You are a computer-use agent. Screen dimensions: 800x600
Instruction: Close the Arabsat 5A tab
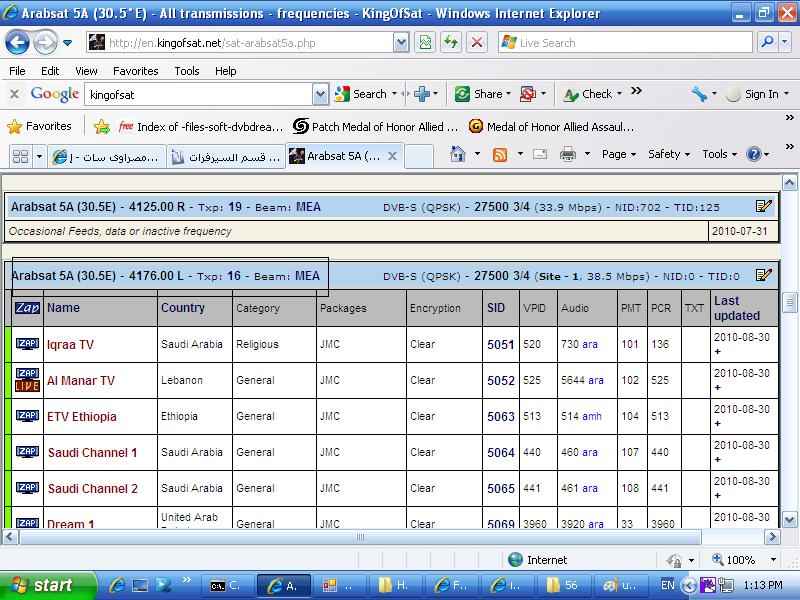tap(392, 156)
